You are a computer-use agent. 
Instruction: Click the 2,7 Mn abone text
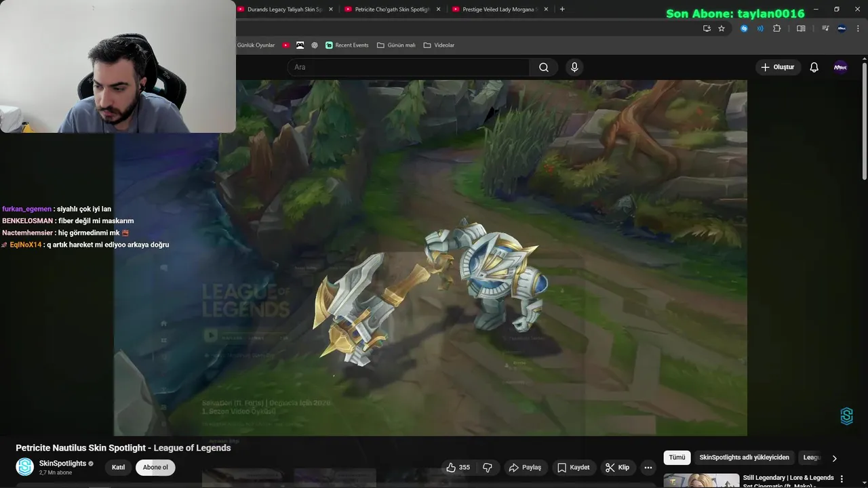(x=56, y=472)
